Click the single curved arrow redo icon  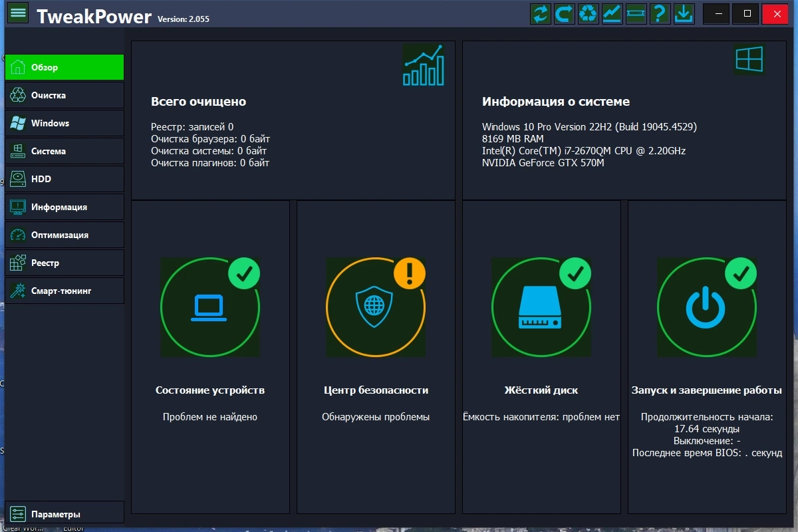tap(565, 13)
